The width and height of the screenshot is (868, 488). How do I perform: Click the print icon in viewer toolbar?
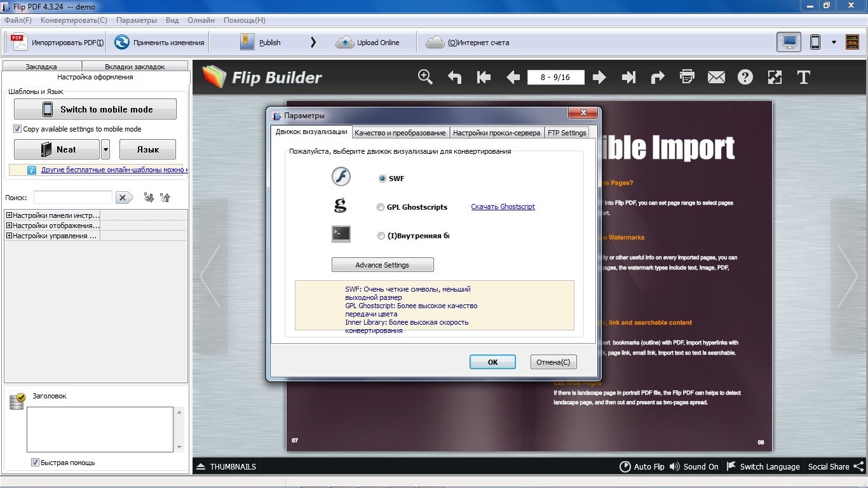click(x=687, y=78)
